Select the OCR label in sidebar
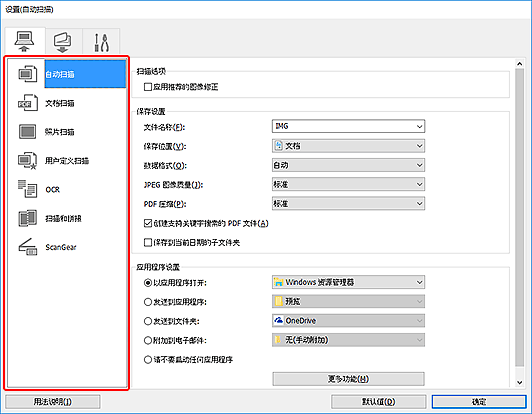The width and height of the screenshot is (532, 414). [53, 189]
